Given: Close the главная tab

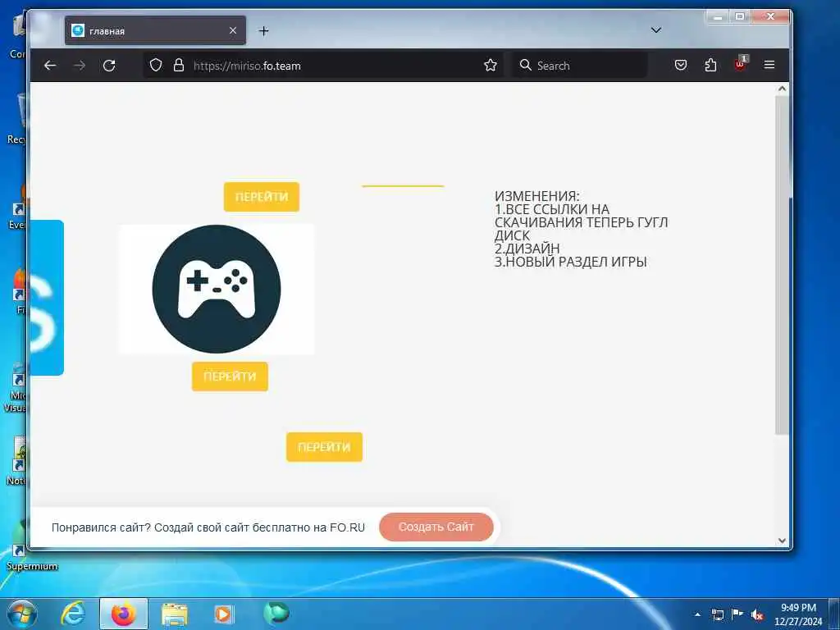Looking at the screenshot, I should pyautogui.click(x=233, y=31).
